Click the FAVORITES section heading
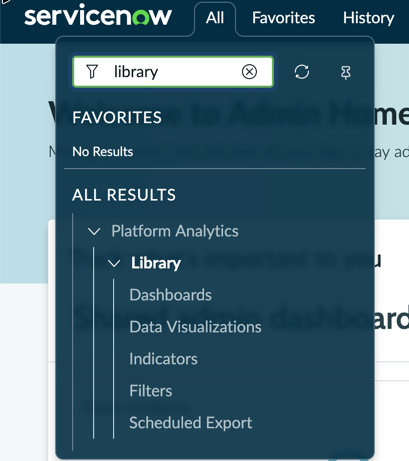Screen dimensions: 409x461 117,118
